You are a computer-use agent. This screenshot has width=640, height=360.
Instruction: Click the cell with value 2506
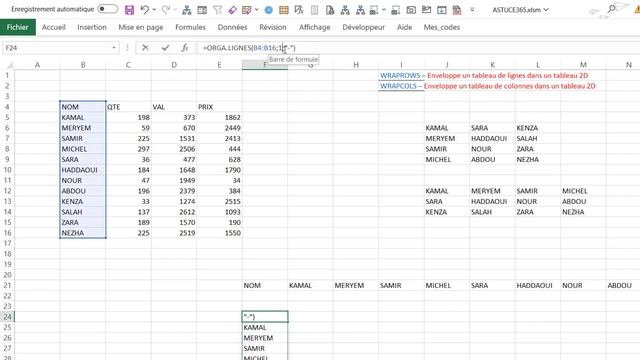[174, 149]
